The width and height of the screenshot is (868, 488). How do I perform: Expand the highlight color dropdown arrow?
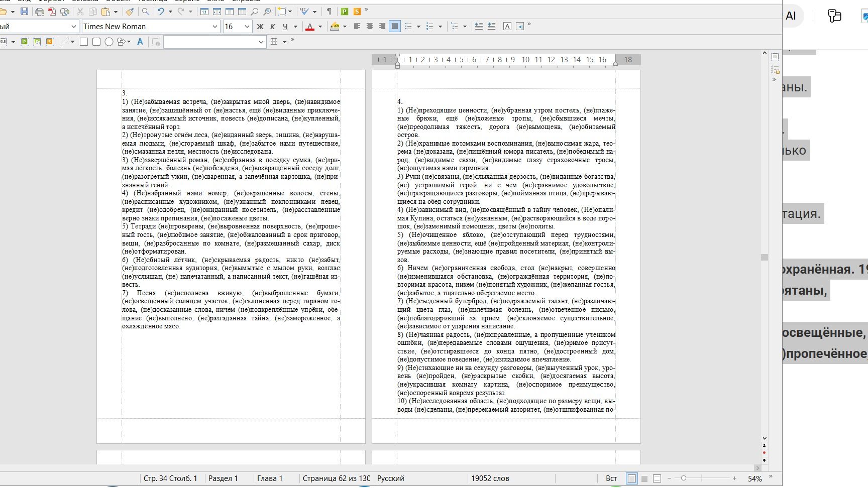[x=345, y=27]
